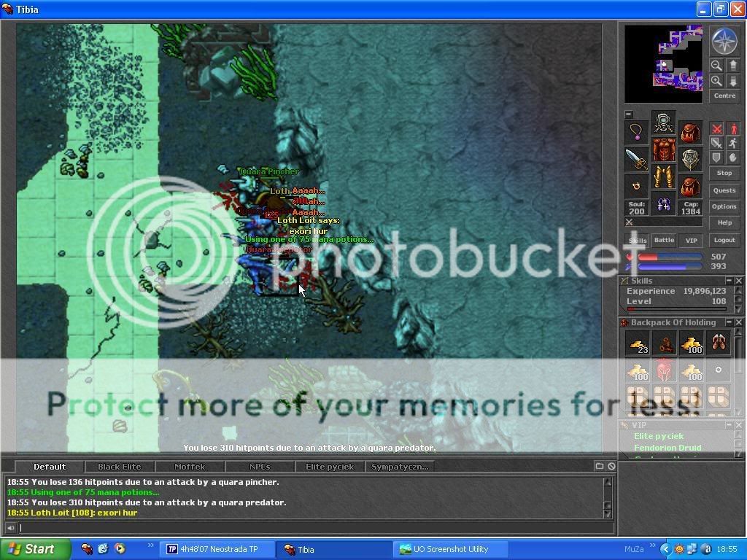Toggle chase opponent mode
Viewport: 747px width, 560px height.
pyautogui.click(x=733, y=143)
